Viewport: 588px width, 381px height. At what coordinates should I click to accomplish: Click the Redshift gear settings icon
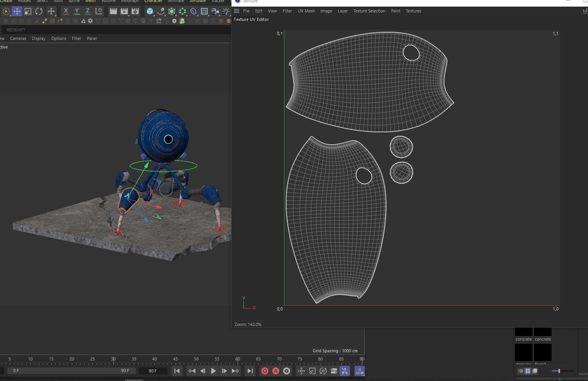point(90,21)
